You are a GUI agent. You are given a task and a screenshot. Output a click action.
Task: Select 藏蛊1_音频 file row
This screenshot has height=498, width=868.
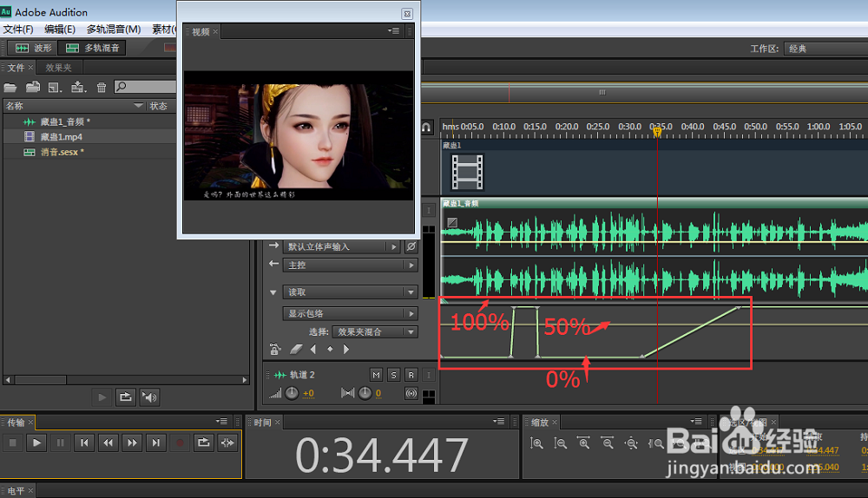point(89,121)
